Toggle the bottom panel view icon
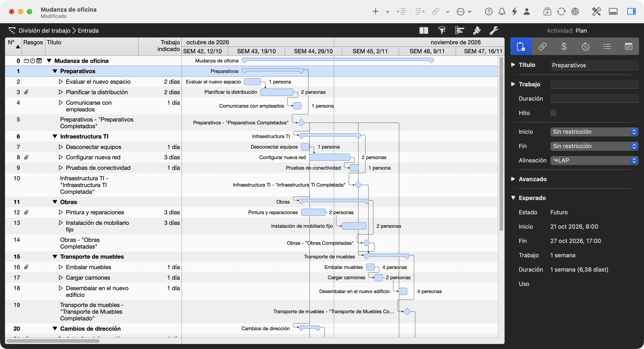 [613, 11]
